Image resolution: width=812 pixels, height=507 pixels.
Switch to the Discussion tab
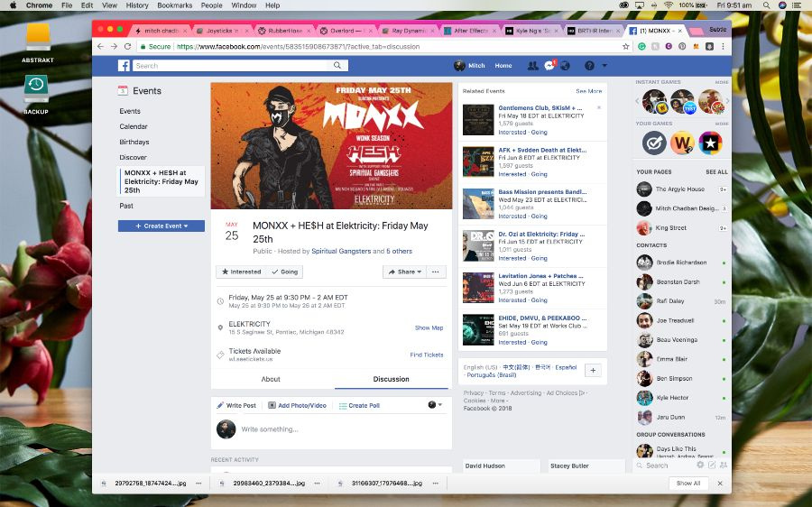click(x=391, y=379)
